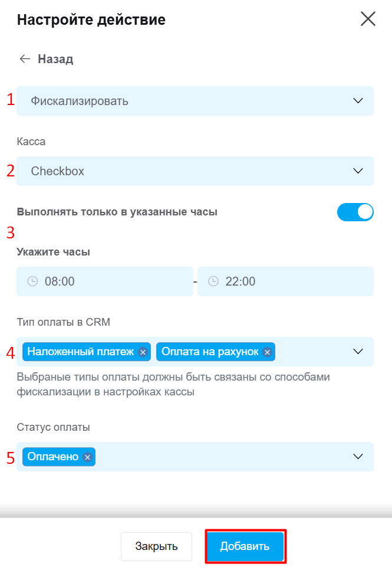Screen dimensions: 392x570
Task: Click the Наложенный платеж tag label
Action: click(81, 352)
